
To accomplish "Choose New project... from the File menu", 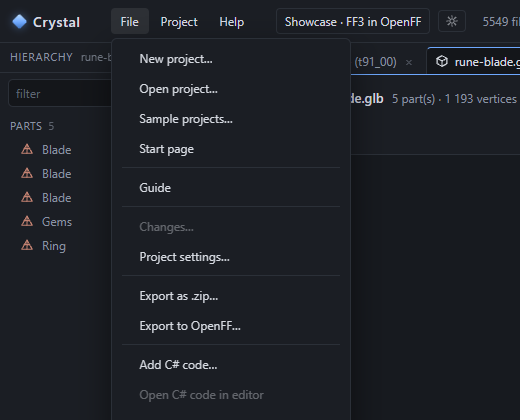I will click(x=231, y=59).
